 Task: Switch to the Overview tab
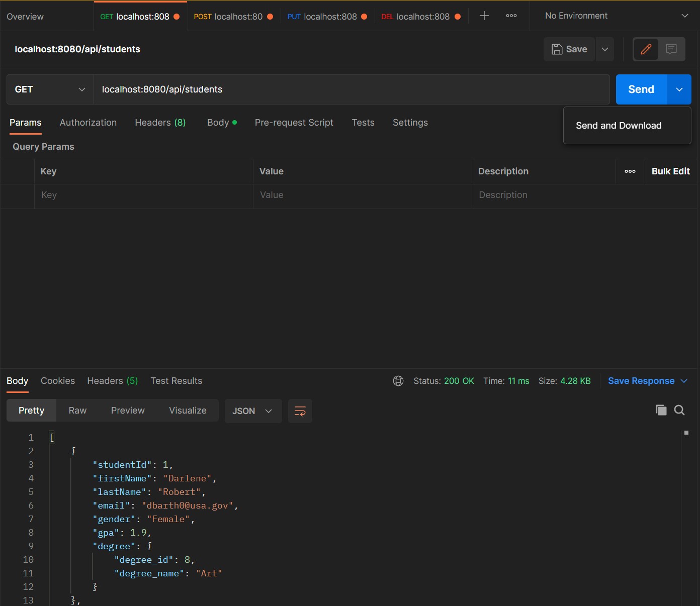[25, 17]
